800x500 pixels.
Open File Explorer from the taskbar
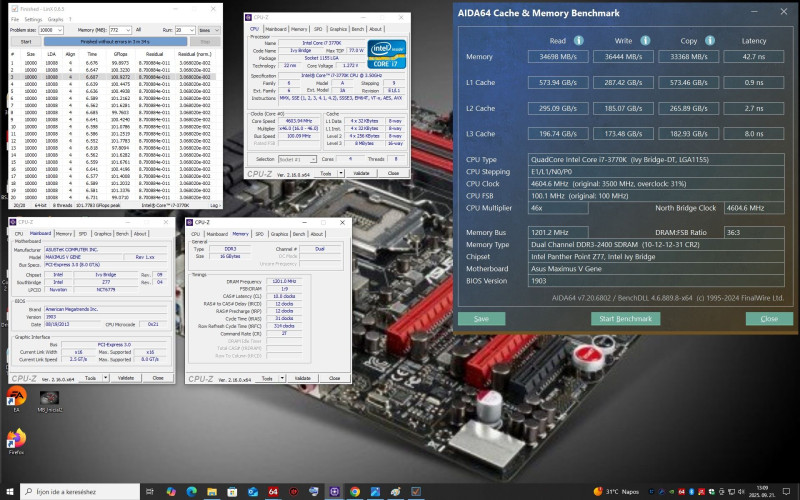(x=212, y=491)
